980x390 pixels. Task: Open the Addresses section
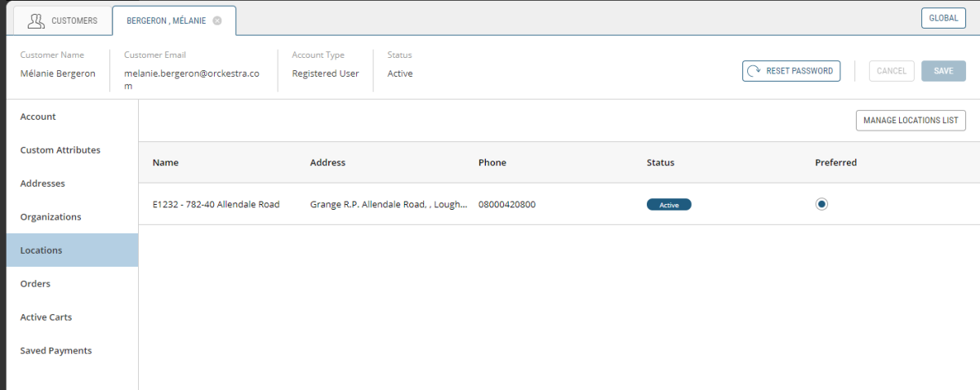point(42,184)
